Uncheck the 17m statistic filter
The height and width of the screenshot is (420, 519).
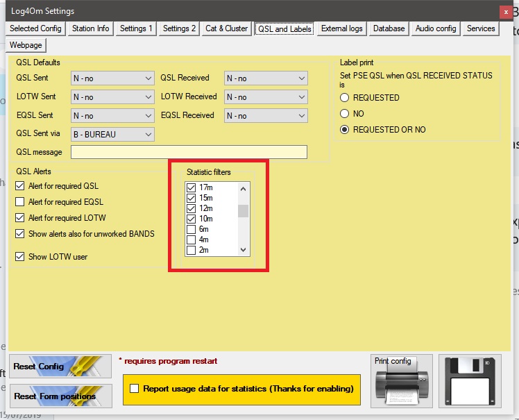click(191, 187)
